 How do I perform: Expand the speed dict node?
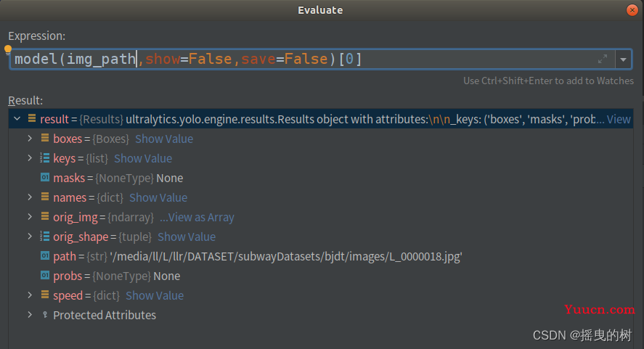pyautogui.click(x=30, y=295)
